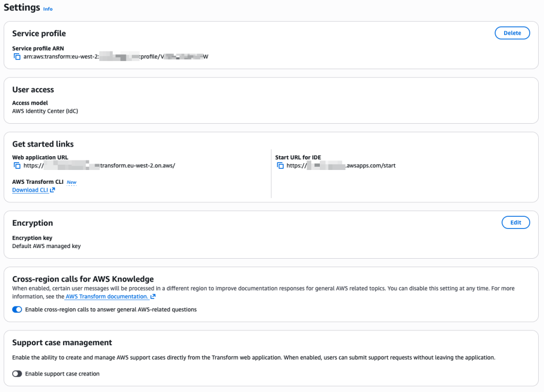The width and height of the screenshot is (544, 392).
Task: Open the Download CLI link
Action: tap(30, 190)
